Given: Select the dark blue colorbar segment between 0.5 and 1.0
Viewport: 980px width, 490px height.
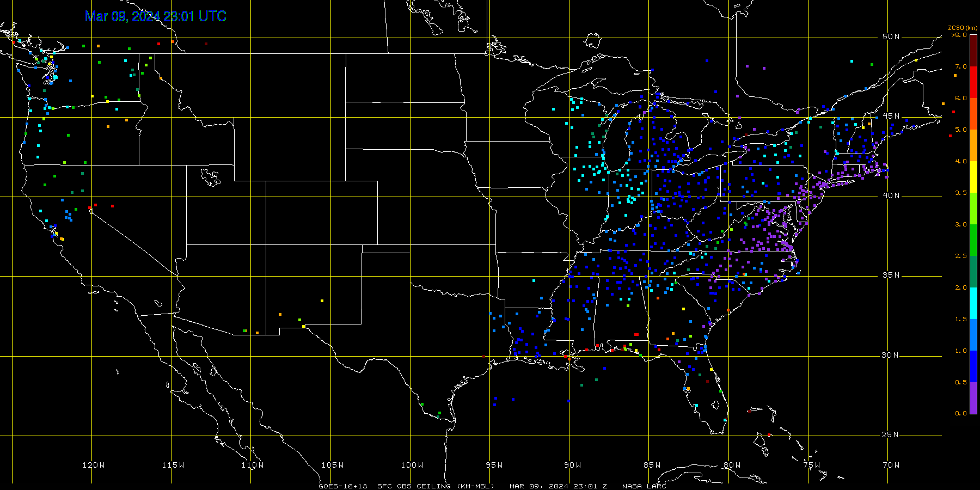Looking at the screenshot, I should [x=973, y=366].
